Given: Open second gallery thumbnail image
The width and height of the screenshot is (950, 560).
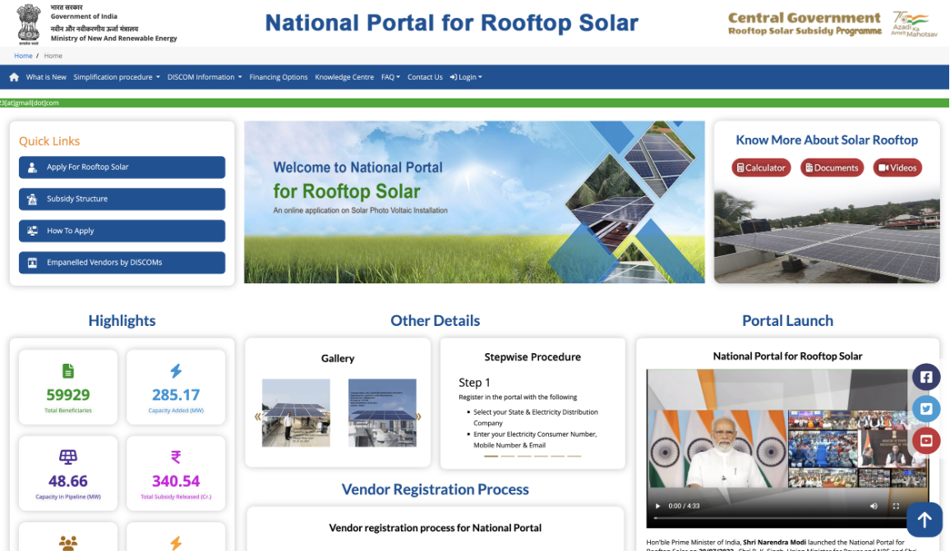Looking at the screenshot, I should [x=382, y=413].
